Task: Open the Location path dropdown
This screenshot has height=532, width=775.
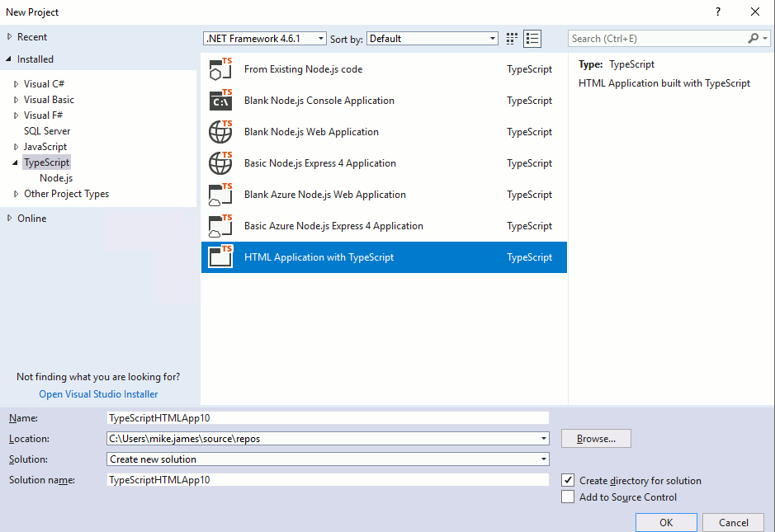Action: 544,439
